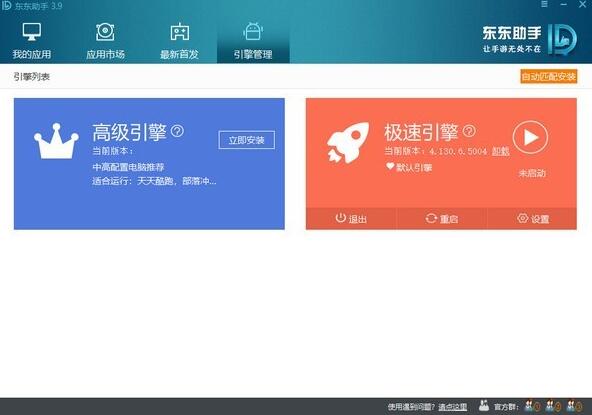
Task: Open third official group icon
Action: point(574,406)
